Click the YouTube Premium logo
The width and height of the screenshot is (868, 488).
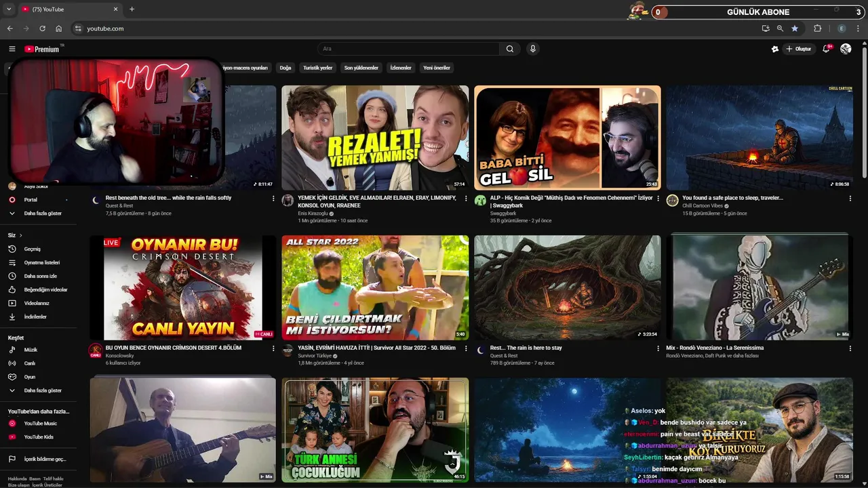(42, 49)
